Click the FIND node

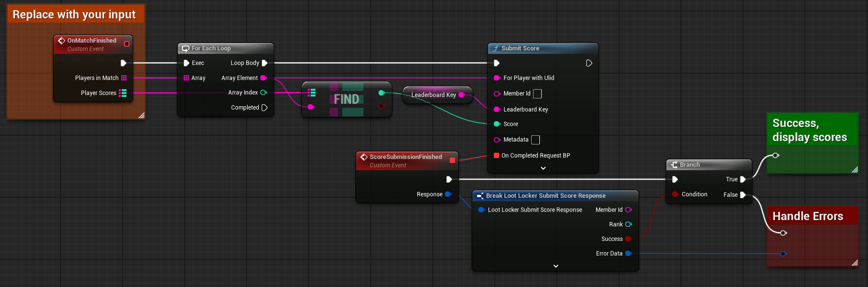tap(346, 99)
